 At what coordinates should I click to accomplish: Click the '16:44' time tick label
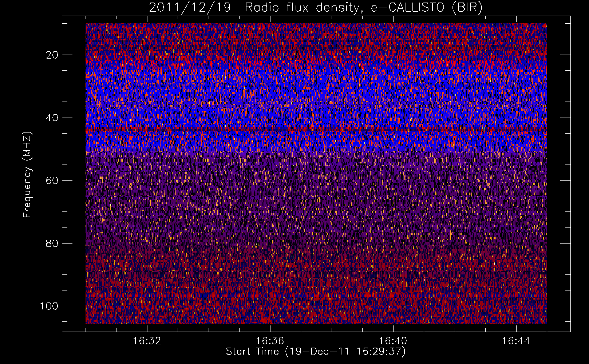(x=516, y=341)
